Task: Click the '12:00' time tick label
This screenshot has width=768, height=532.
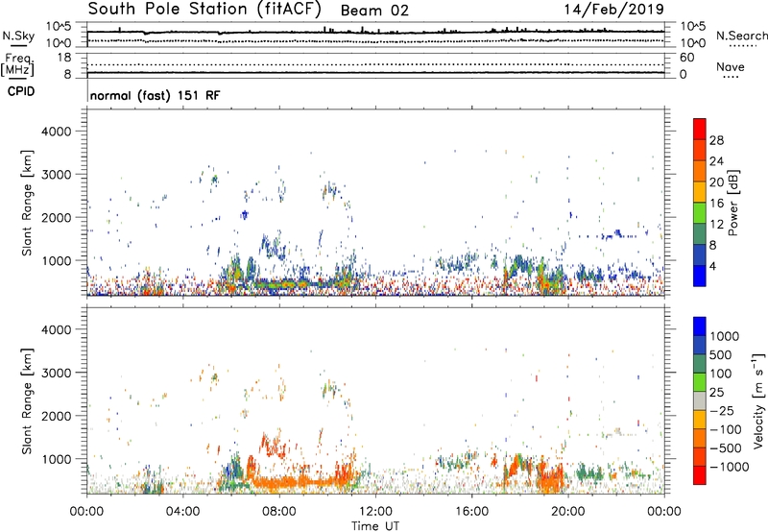Action: click(375, 512)
